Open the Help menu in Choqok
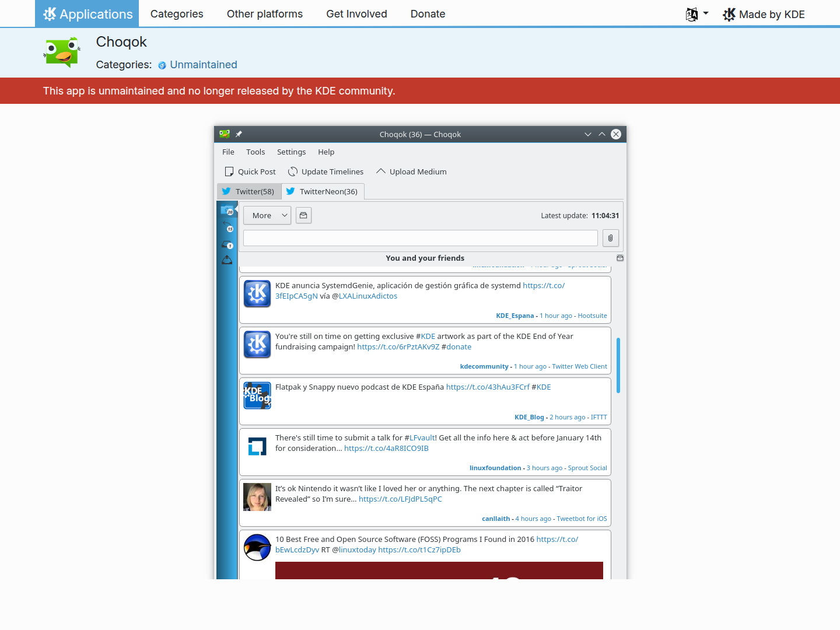The image size is (840, 630). 326,152
